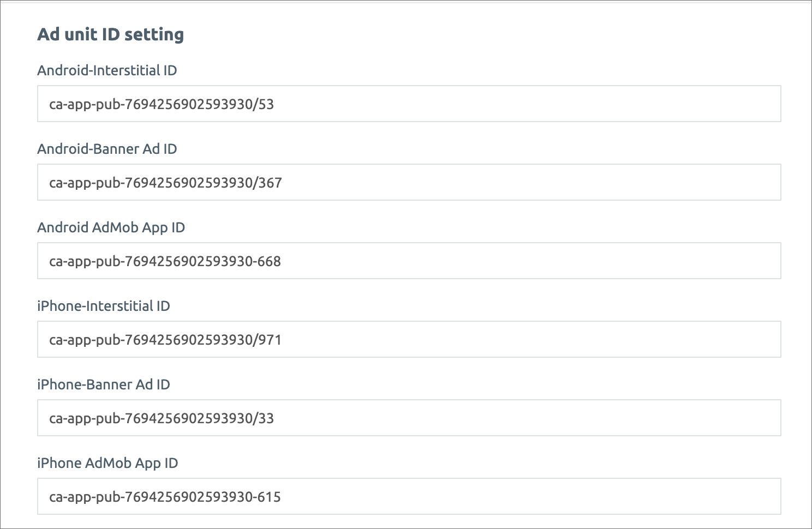Click the "iPhone-Banner Ad ID" label text
Screen dimensions: 812x529
[104, 384]
